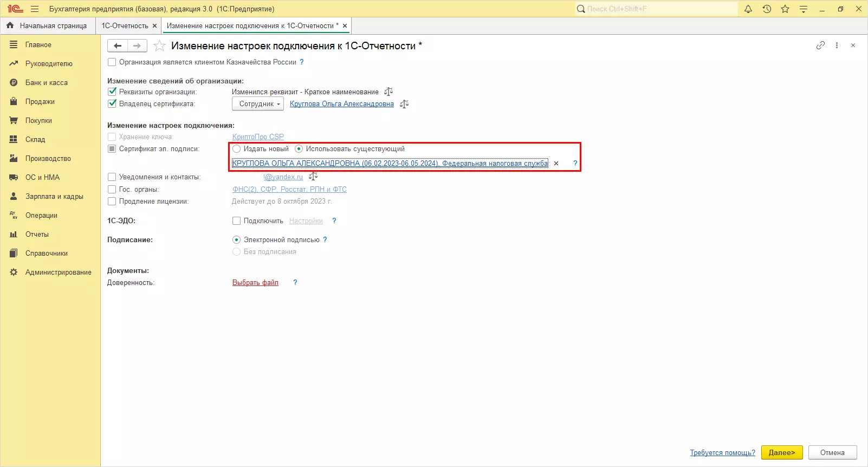Viewport: 868px width, 467px height.
Task: Go back with the left arrow button
Action: point(118,46)
